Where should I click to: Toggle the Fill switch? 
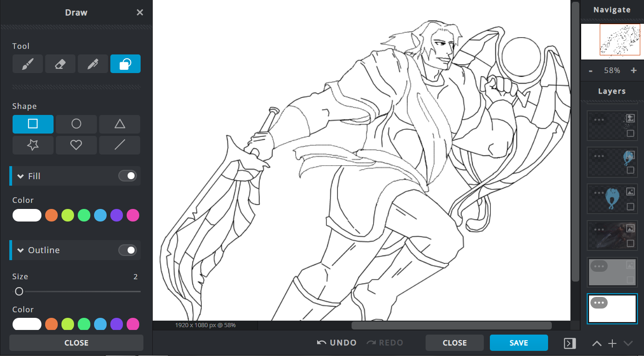(x=128, y=176)
